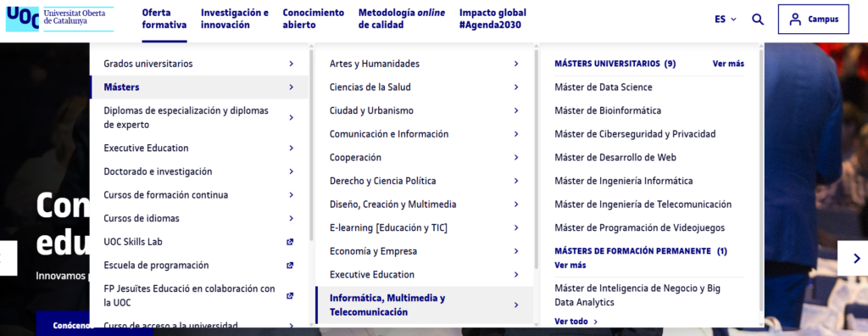Select Impacto global #Agenda2030 menu item
This screenshot has width=868, height=336.
tap(492, 19)
